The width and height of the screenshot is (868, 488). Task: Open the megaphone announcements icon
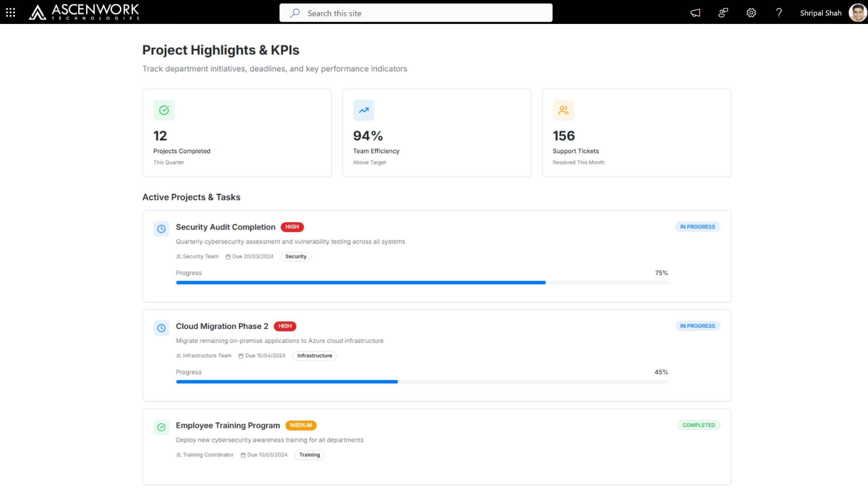click(695, 13)
